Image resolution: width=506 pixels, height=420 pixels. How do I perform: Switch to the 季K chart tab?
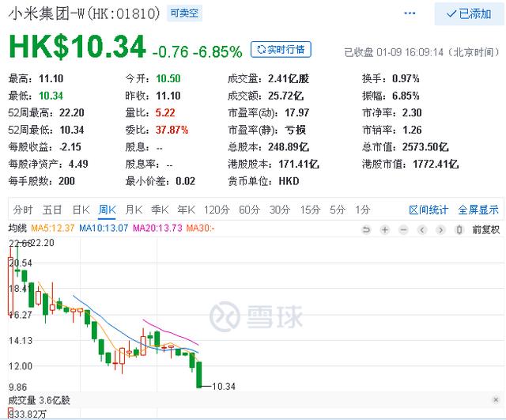pos(160,210)
